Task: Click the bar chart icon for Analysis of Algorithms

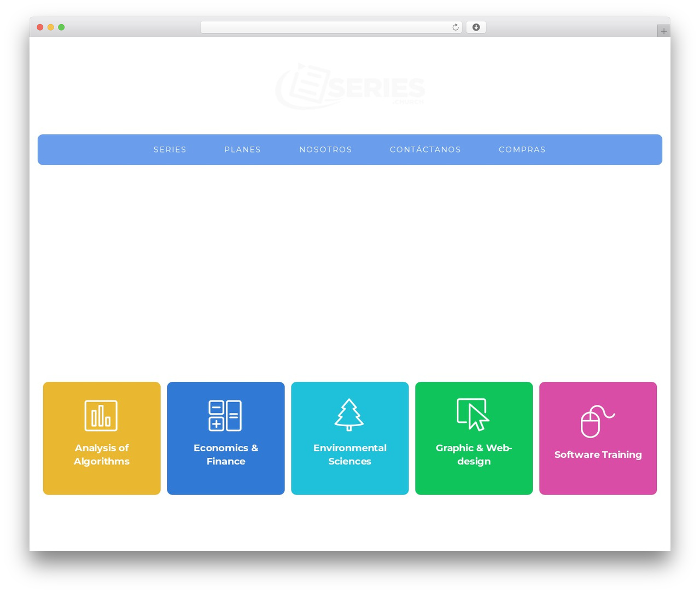Action: click(x=101, y=416)
